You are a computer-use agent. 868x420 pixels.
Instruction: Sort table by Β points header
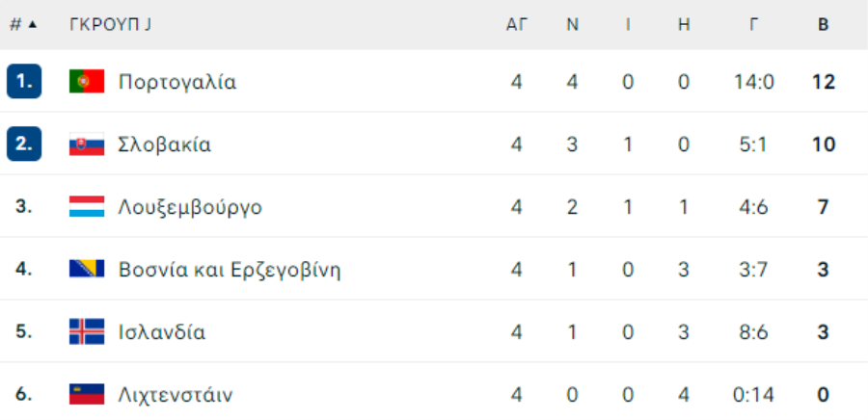coord(824,25)
